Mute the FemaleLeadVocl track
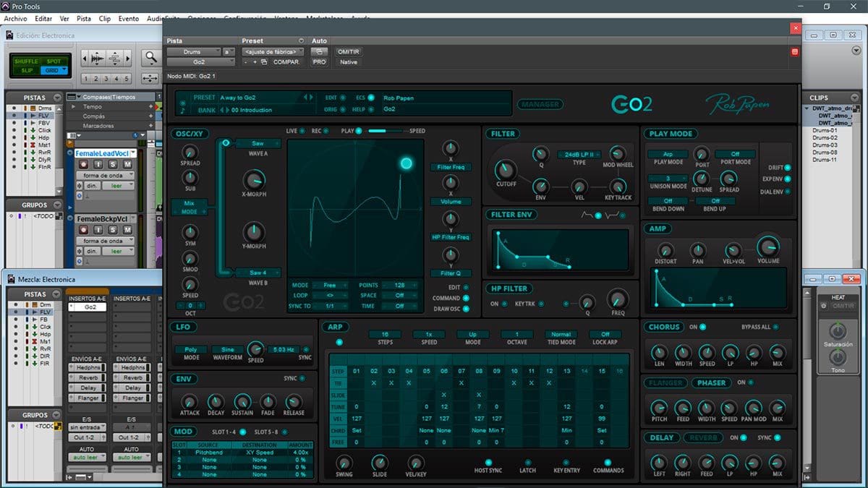868x488 pixels. (x=127, y=165)
